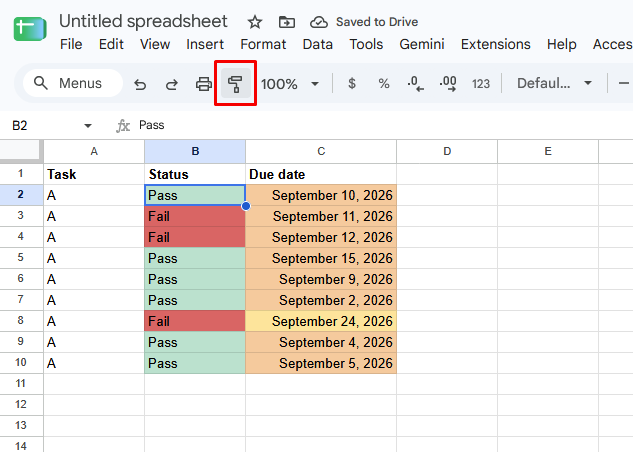
Task: Rename the Untitled spreadsheet title
Action: pos(143,21)
